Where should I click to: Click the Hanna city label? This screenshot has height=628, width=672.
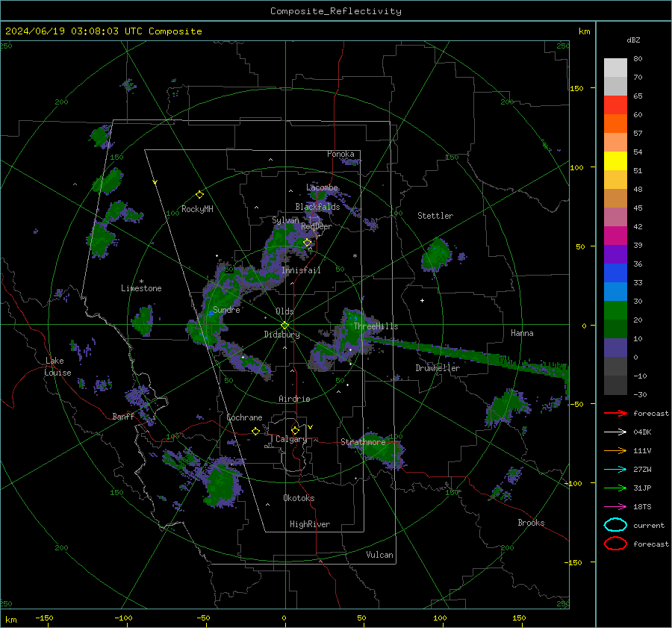click(x=522, y=333)
